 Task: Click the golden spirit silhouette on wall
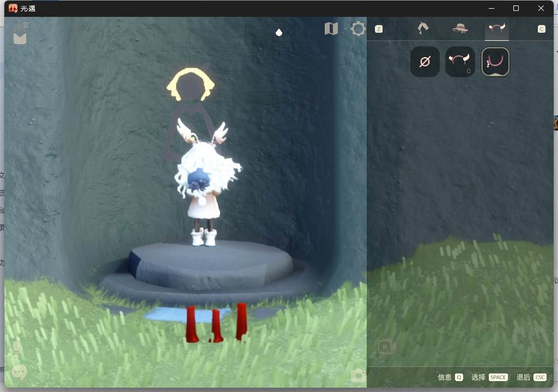coord(191,84)
